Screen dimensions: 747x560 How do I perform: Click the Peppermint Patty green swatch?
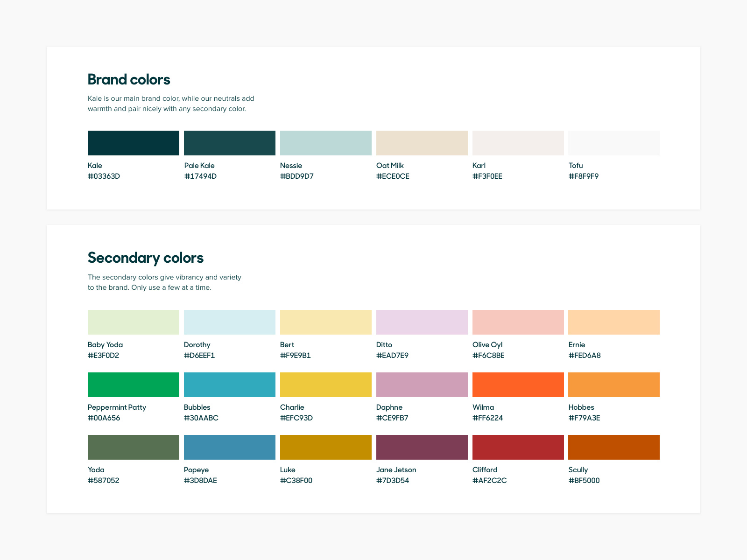pos(134,385)
